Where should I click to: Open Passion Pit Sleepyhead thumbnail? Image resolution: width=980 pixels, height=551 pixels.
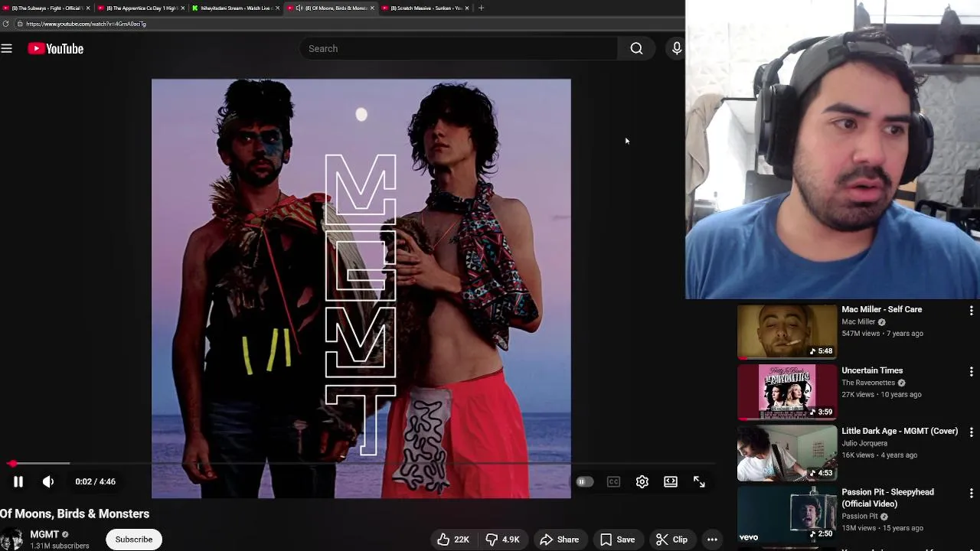coord(787,514)
